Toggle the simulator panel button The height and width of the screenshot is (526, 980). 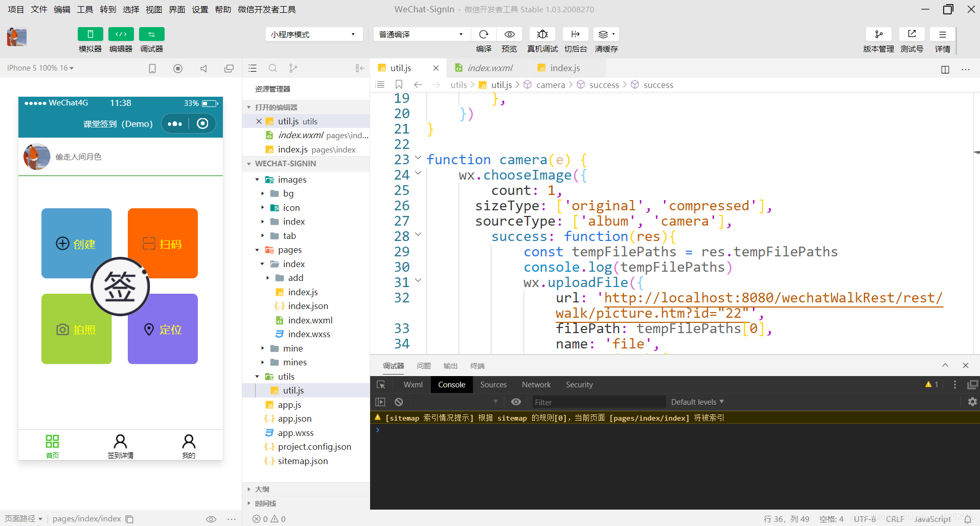pos(90,34)
